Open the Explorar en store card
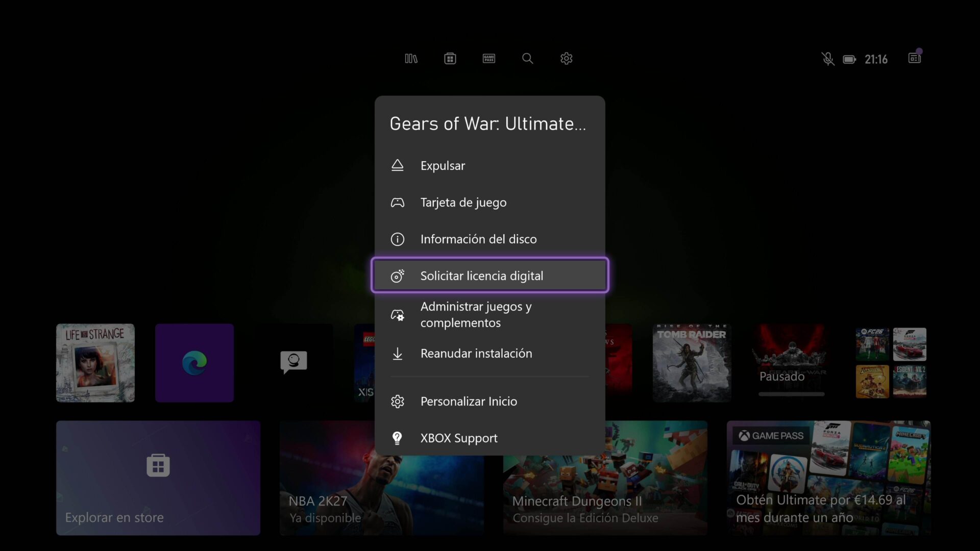Image resolution: width=980 pixels, height=551 pixels. pyautogui.click(x=158, y=478)
